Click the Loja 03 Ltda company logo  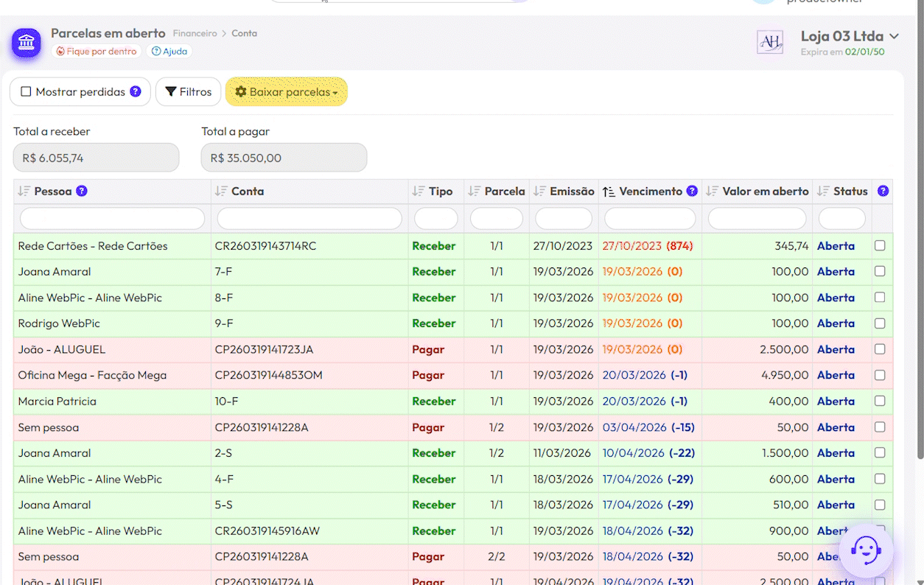[770, 42]
